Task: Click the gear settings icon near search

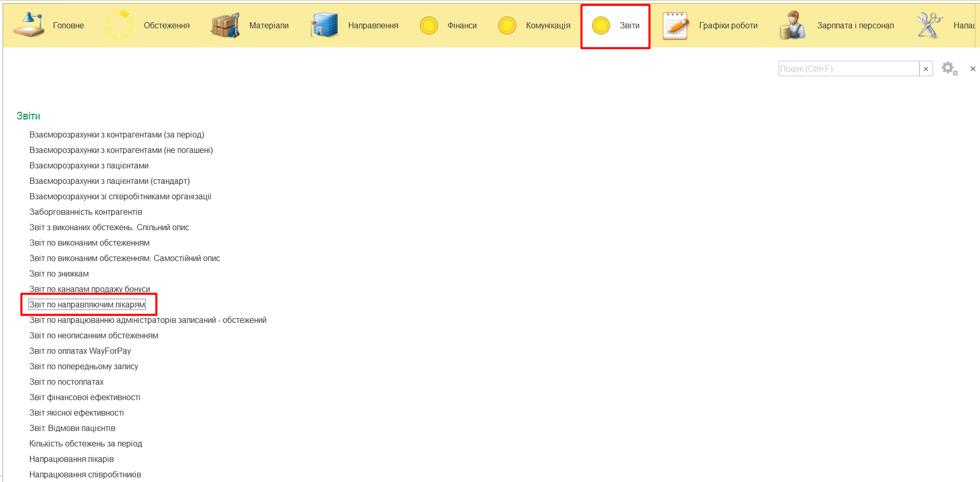Action: pos(949,68)
